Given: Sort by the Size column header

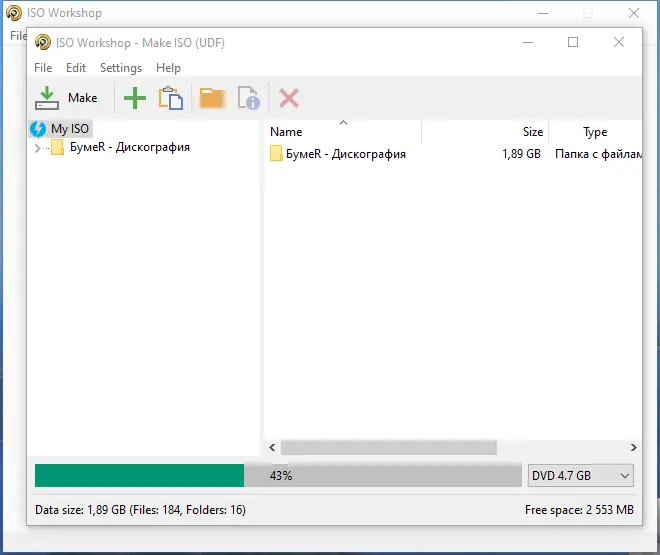Looking at the screenshot, I should coord(485,132).
